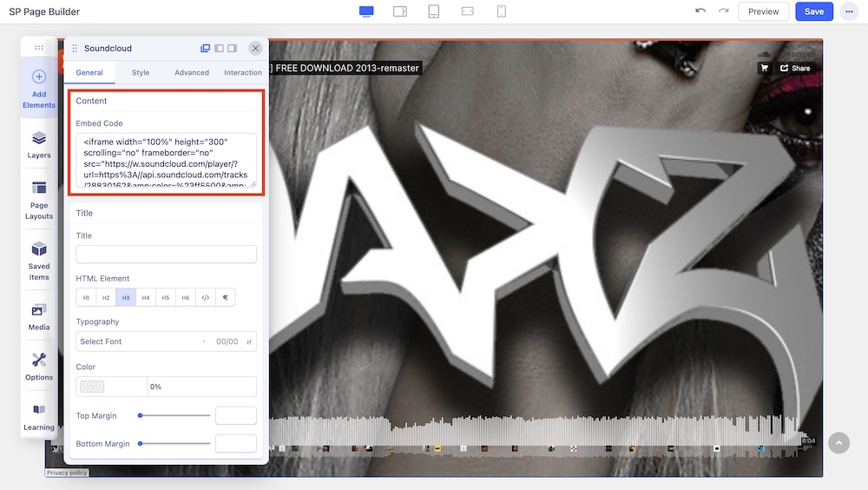This screenshot has width=868, height=490.
Task: Click the Top Margin value field
Action: [236, 415]
